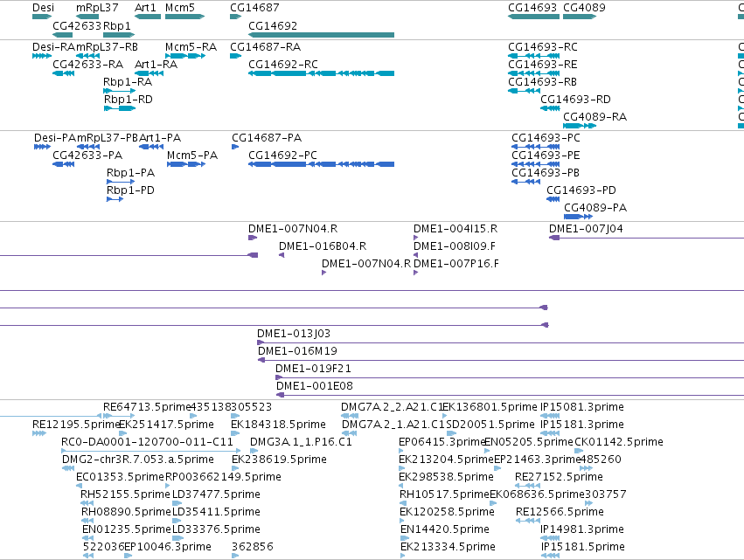Select the CG14692-PC protein glyph
744x560 pixels.
click(321, 164)
